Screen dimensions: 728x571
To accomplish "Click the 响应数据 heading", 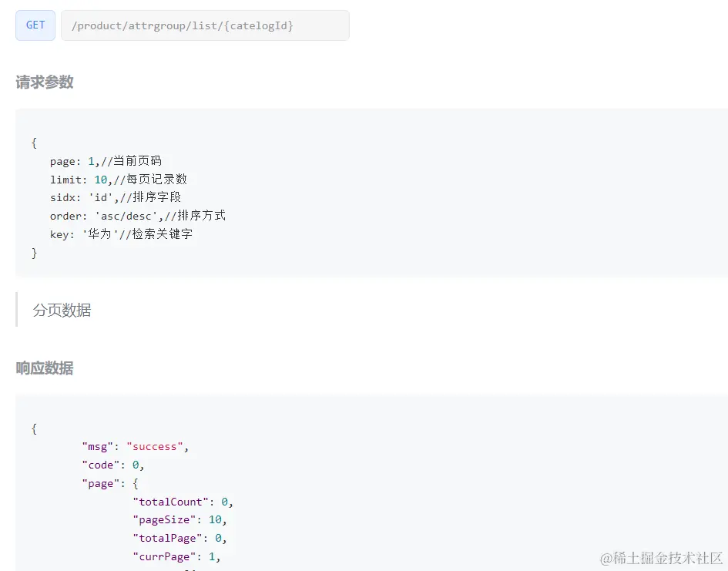I will coord(45,368).
